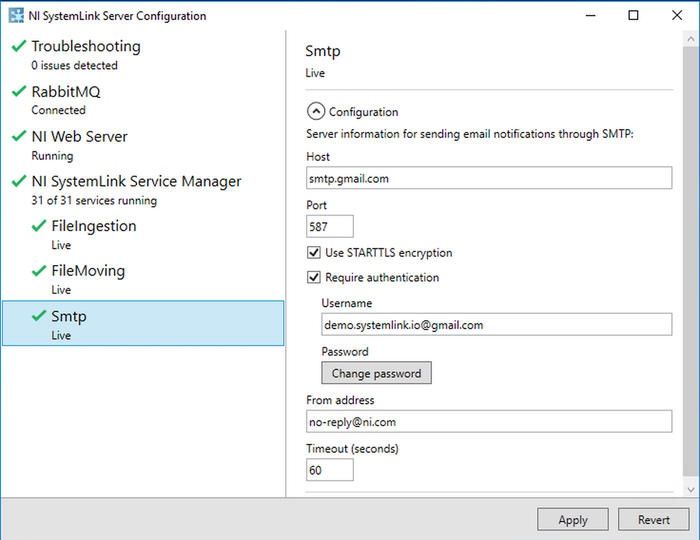
Task: Click the Username input field
Action: point(496,324)
